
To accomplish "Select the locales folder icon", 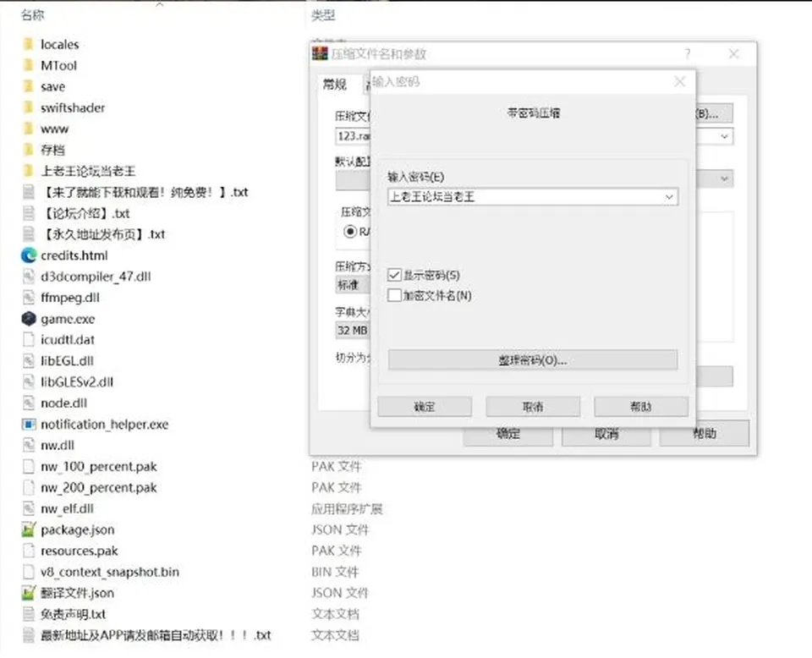I will [x=29, y=45].
